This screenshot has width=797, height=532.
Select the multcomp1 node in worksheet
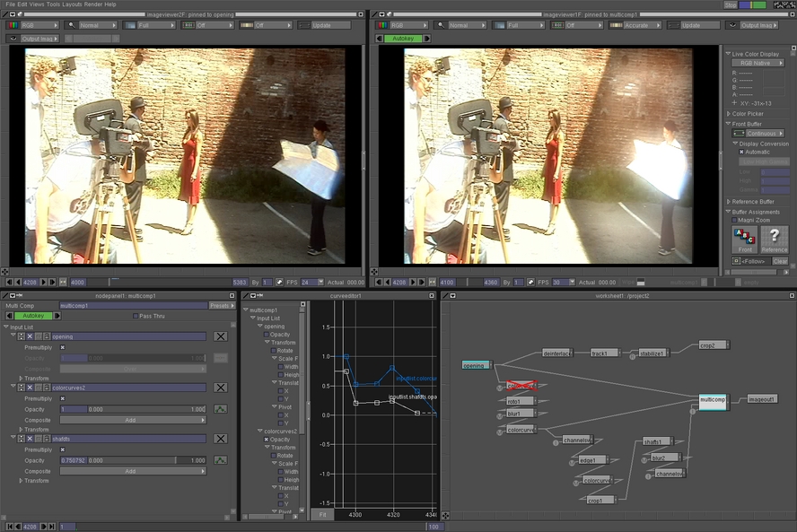click(713, 401)
